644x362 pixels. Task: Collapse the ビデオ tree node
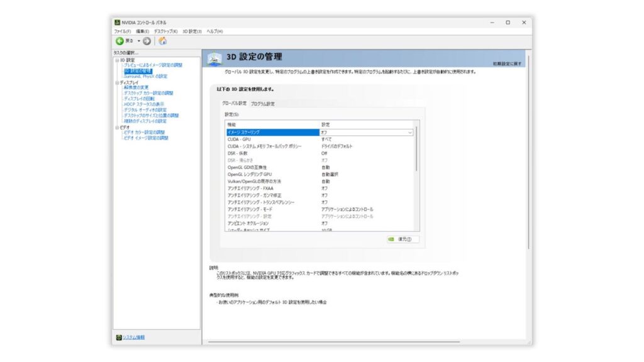coord(117,128)
